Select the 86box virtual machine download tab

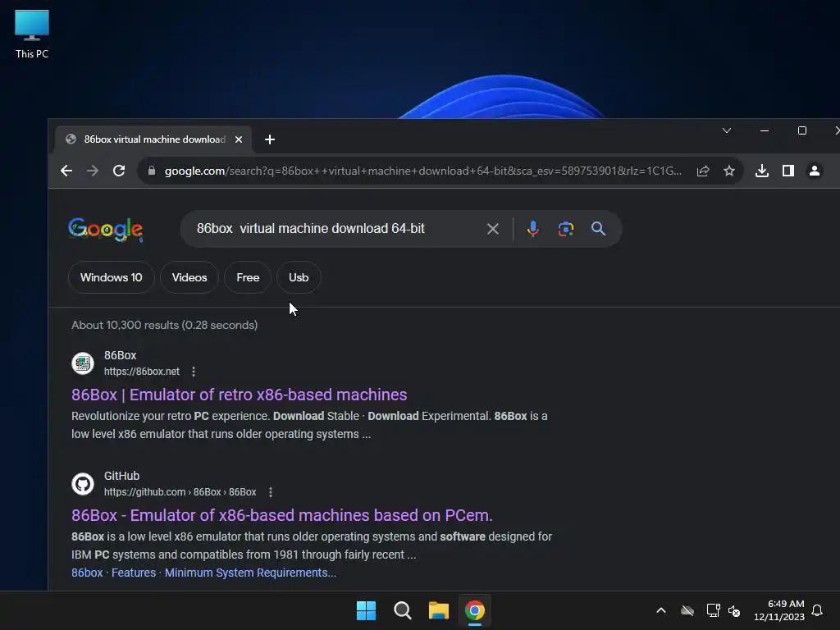tap(154, 139)
